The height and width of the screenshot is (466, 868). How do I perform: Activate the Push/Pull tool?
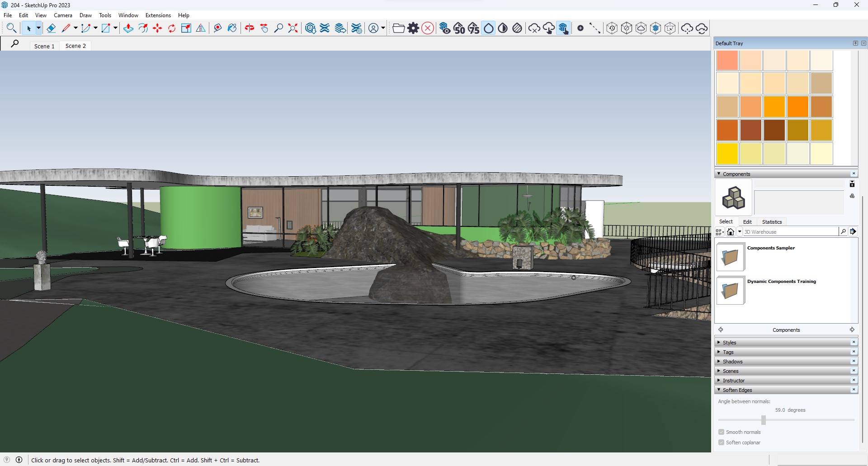(128, 28)
